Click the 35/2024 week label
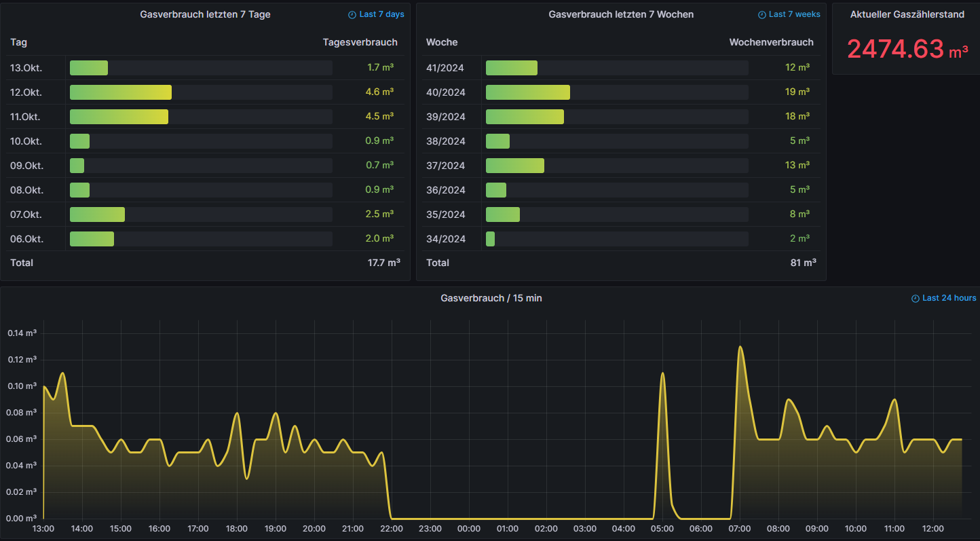 [446, 214]
